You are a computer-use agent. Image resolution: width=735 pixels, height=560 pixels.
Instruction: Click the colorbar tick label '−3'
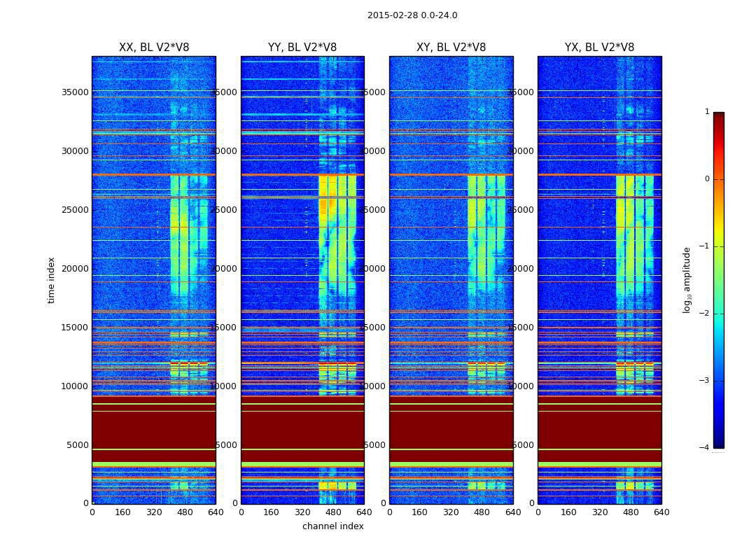(706, 381)
